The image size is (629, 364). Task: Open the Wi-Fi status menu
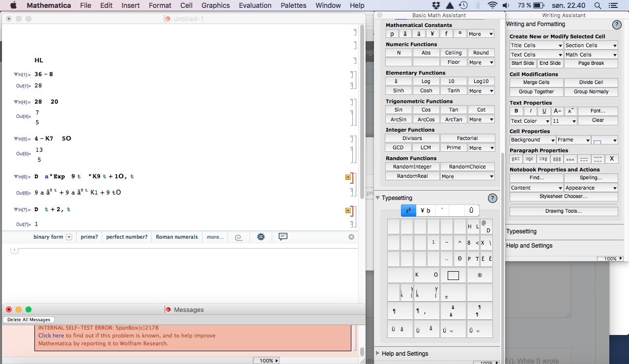tap(492, 5)
